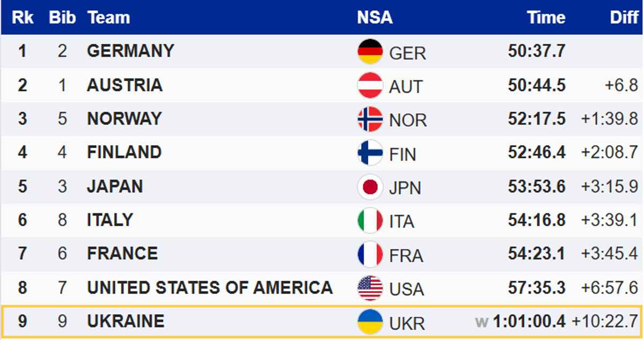Click the France flag icon
Screen dimensions: 644x340
(x=370, y=255)
